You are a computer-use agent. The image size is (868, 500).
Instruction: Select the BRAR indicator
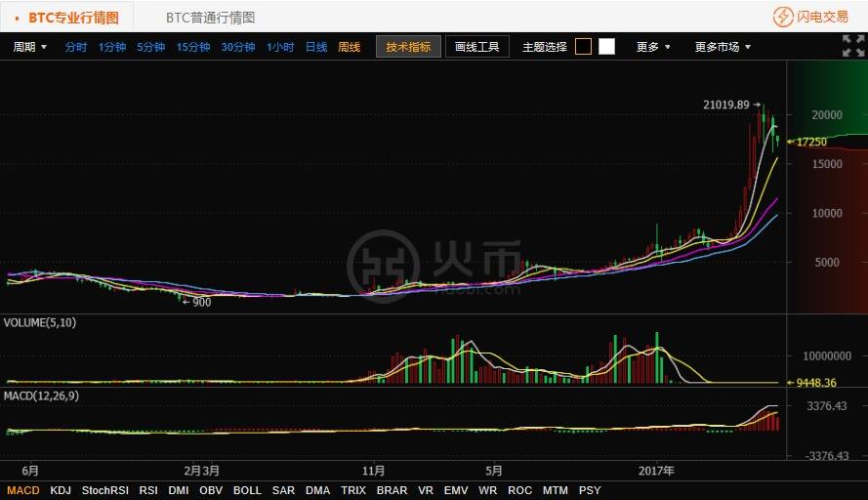pos(392,490)
